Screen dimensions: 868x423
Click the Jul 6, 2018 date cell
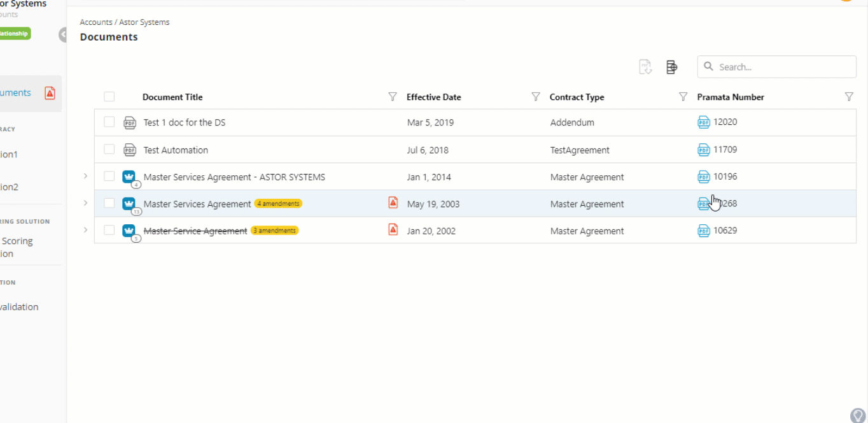point(428,150)
